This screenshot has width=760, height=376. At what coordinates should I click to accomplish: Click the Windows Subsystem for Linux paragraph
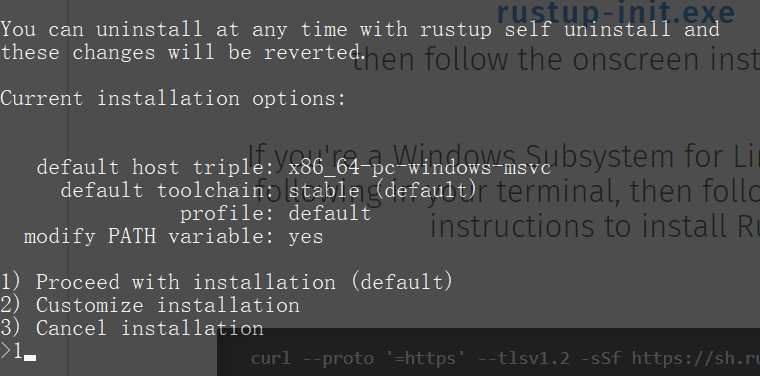tap(504, 191)
